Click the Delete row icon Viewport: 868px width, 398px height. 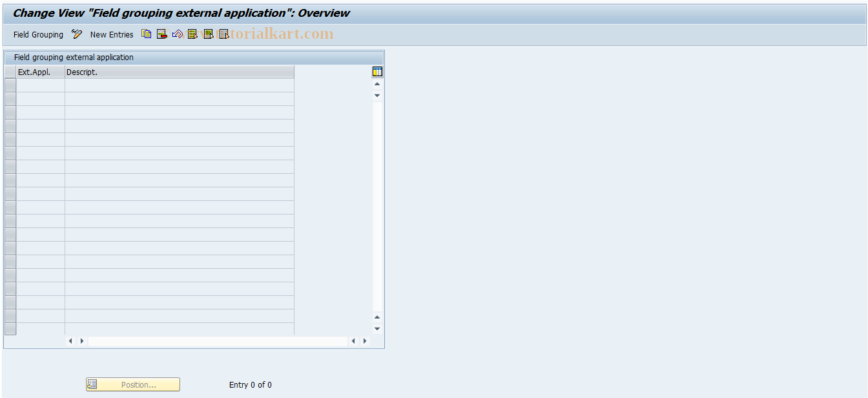162,34
